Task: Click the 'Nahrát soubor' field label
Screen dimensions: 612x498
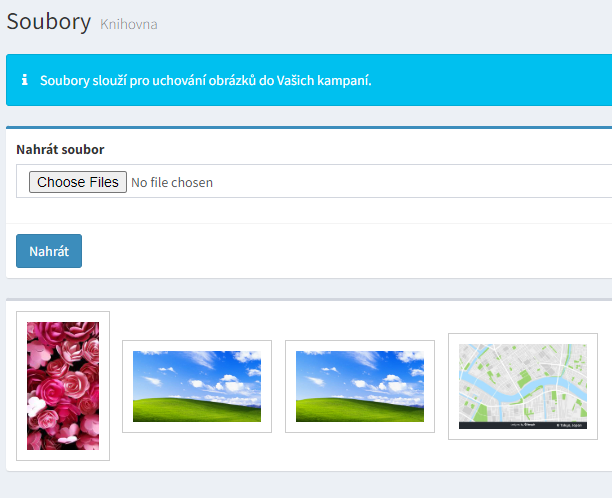Action: (x=60, y=149)
